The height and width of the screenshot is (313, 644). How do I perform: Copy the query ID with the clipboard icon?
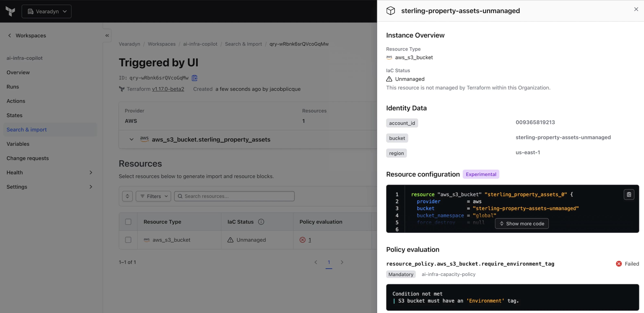click(194, 78)
